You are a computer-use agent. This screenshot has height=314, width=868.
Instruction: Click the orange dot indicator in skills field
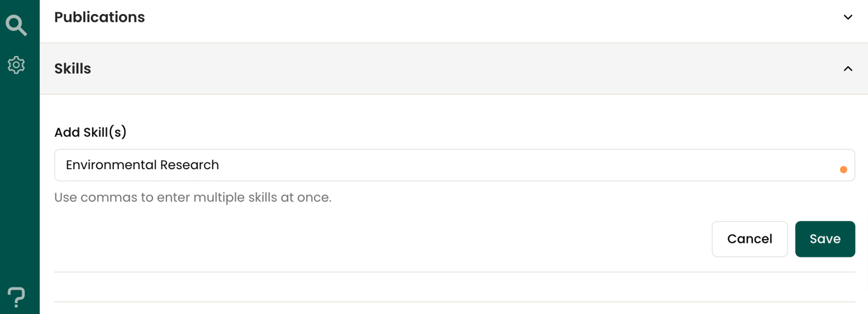pos(843,170)
